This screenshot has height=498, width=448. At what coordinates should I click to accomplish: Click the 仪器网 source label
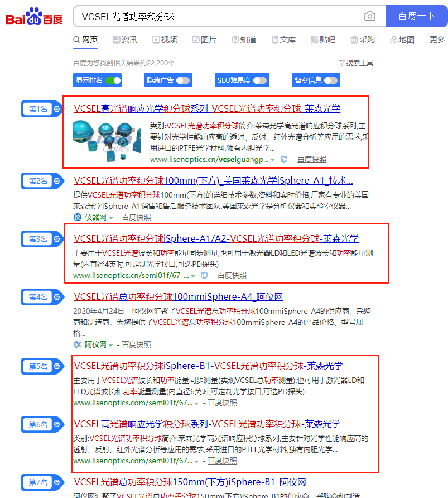(x=95, y=218)
